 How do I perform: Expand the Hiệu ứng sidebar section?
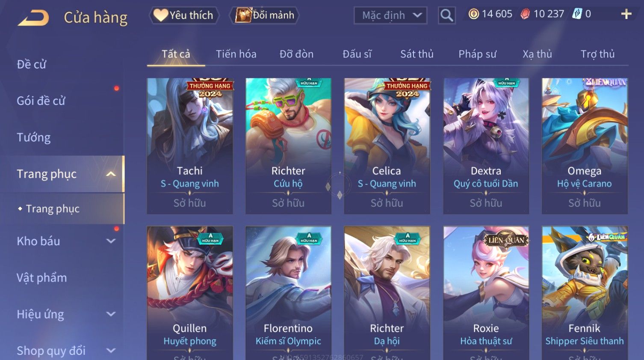tap(111, 314)
